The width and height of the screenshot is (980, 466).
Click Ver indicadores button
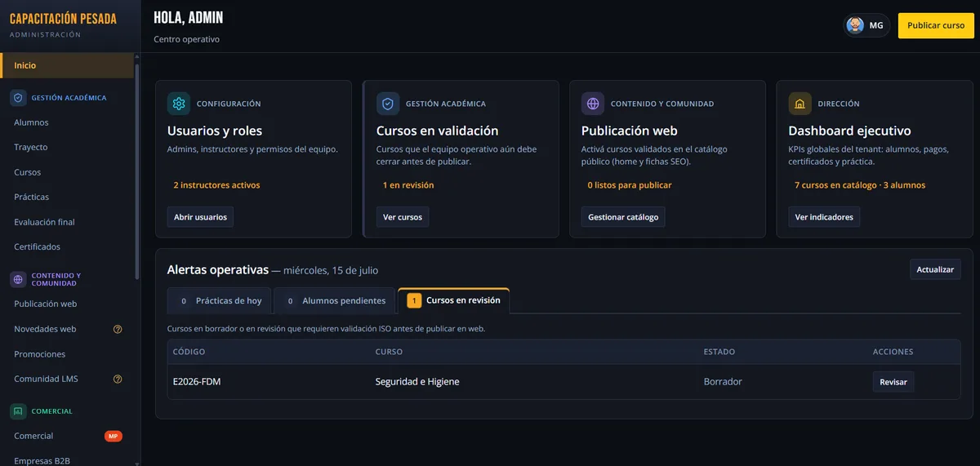tap(824, 217)
